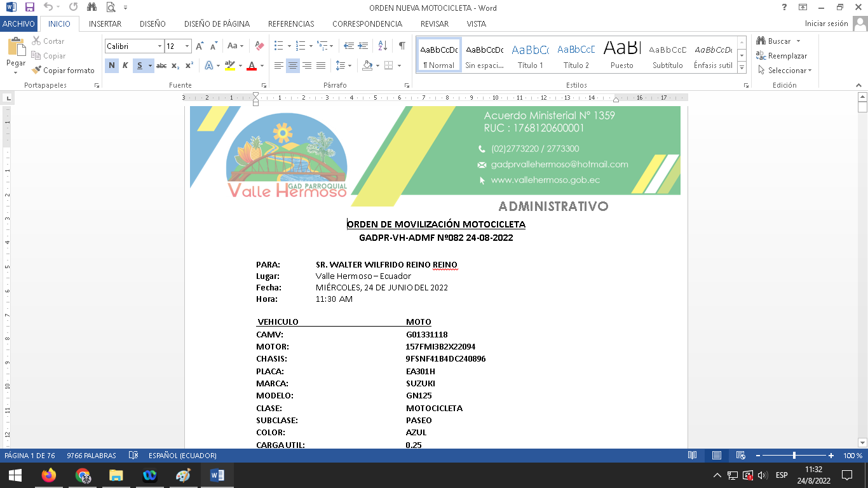The image size is (868, 488).
Task: Open the Seleccionar dropdown in Edición
Action: (x=788, y=71)
